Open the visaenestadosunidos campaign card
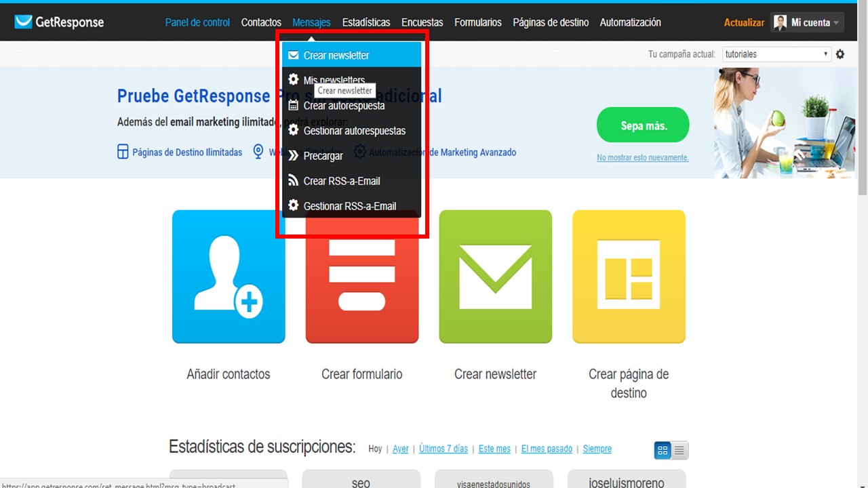This screenshot has width=868, height=488. [x=494, y=479]
